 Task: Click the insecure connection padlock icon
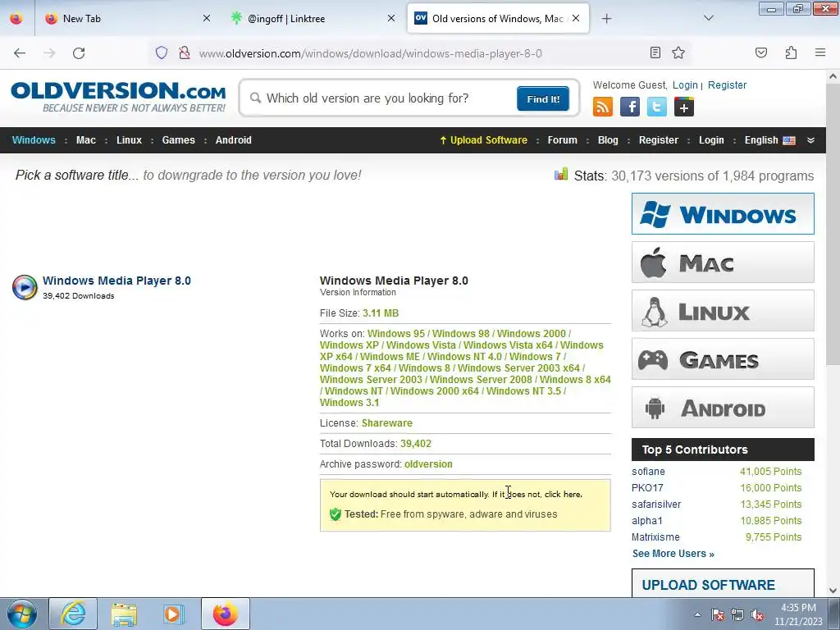coord(185,53)
